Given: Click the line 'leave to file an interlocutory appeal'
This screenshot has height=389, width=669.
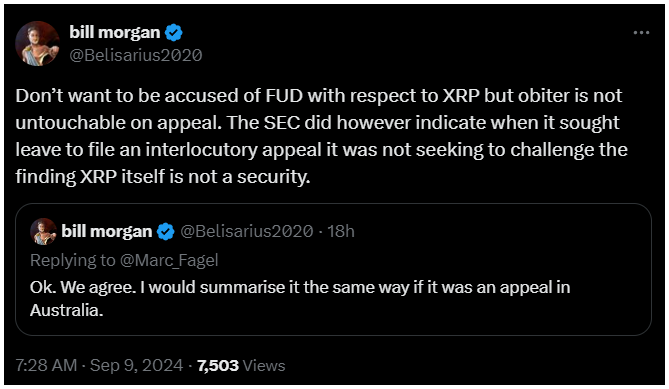Looking at the screenshot, I should (169, 150).
